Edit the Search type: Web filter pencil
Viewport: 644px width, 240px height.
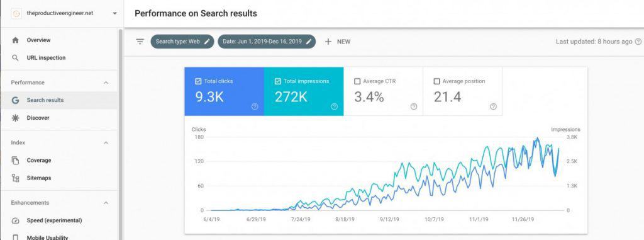[208, 42]
